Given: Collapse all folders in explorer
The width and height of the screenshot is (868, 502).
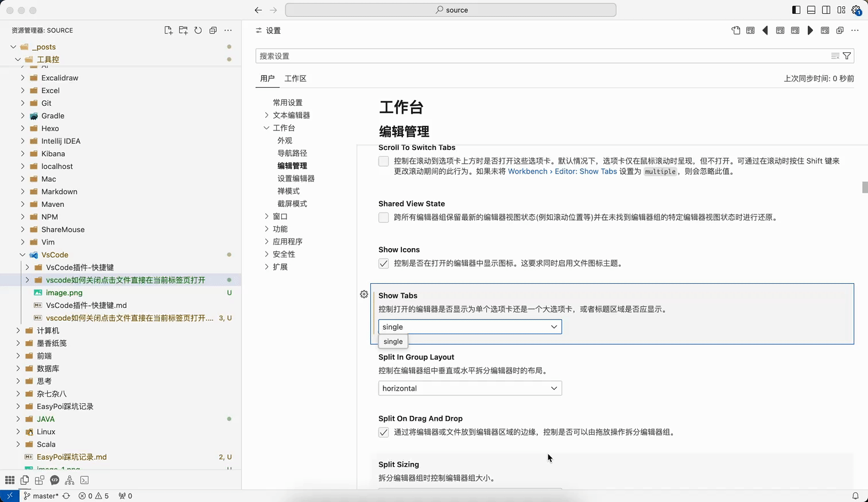Looking at the screenshot, I should tap(213, 30).
